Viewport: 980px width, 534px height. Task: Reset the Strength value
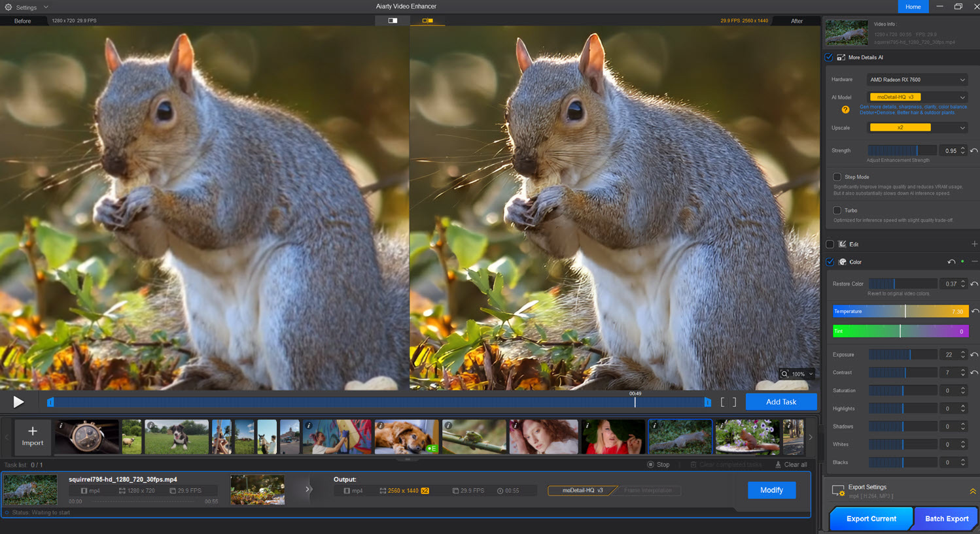click(974, 151)
